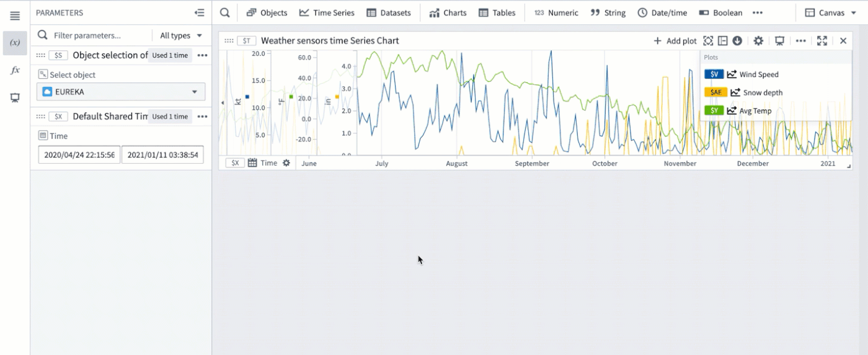Select the chart title text
Screen dimensions: 868x355
pyautogui.click(x=330, y=40)
